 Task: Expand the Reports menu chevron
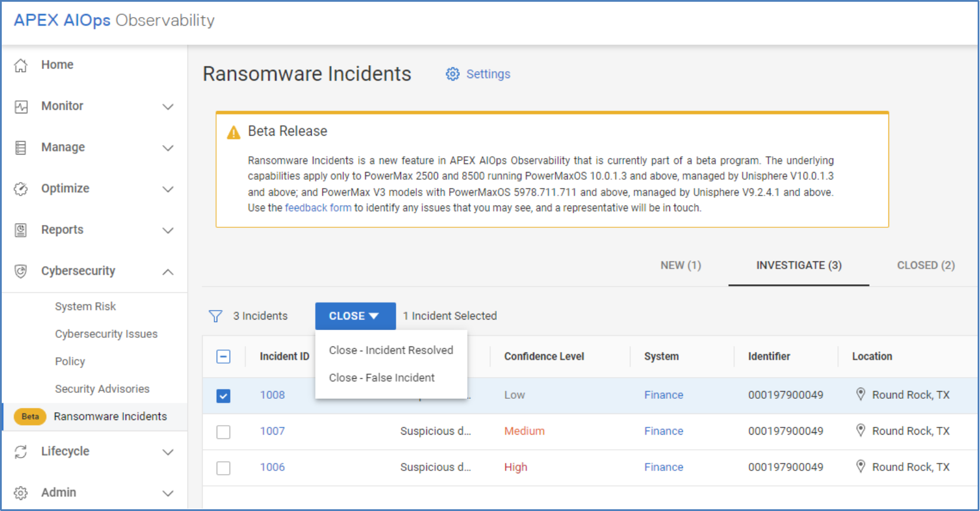(x=168, y=230)
